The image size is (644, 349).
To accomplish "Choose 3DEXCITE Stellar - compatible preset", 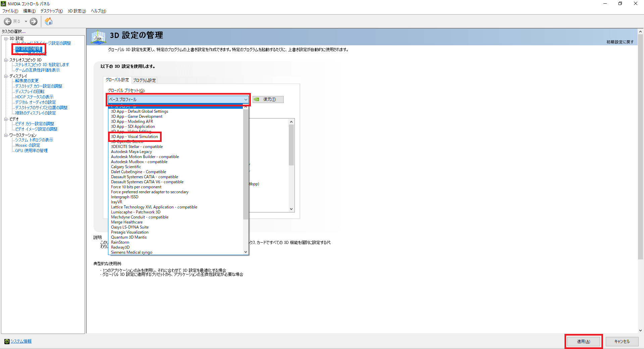I will (x=137, y=147).
